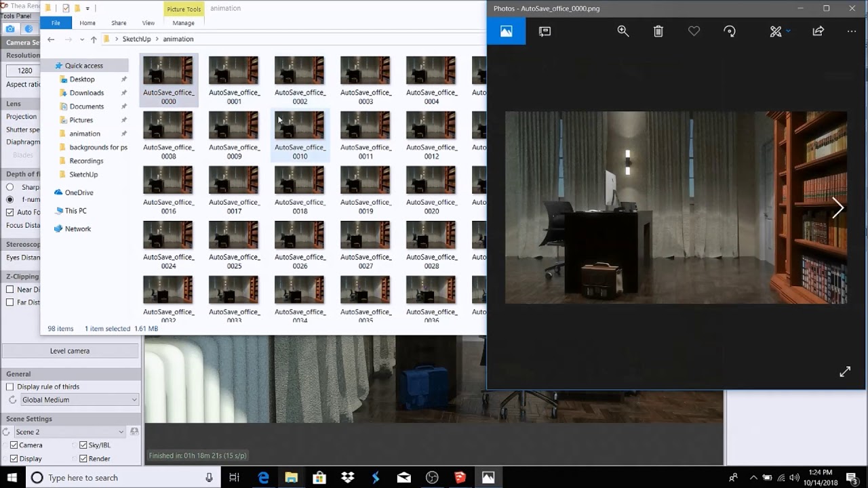Open Dropbox from the taskbar

tap(348, 478)
